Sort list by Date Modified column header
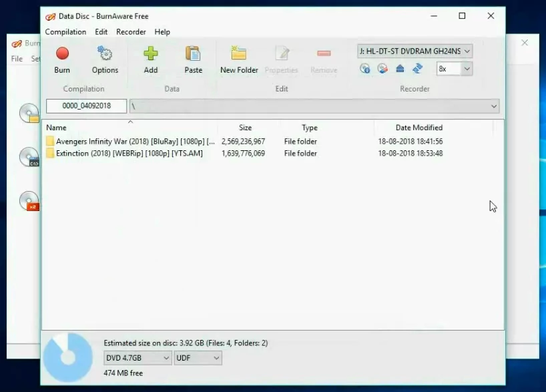The image size is (546, 392). 419,128
